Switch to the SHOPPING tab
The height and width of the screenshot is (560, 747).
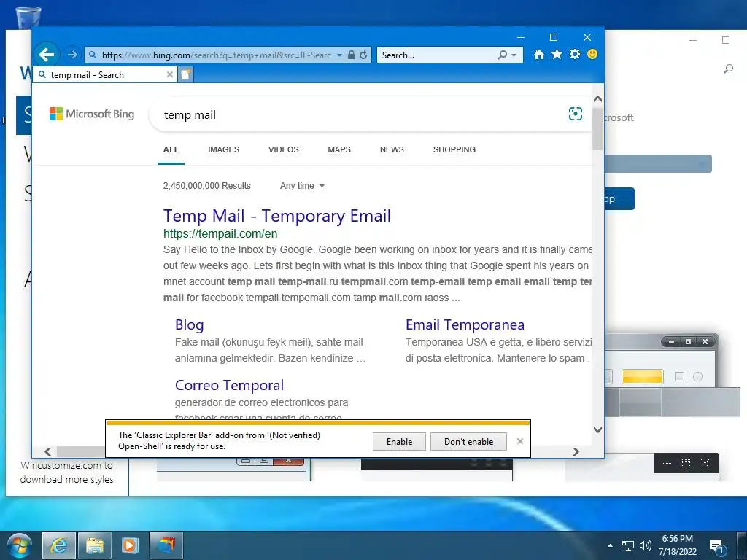pos(454,149)
